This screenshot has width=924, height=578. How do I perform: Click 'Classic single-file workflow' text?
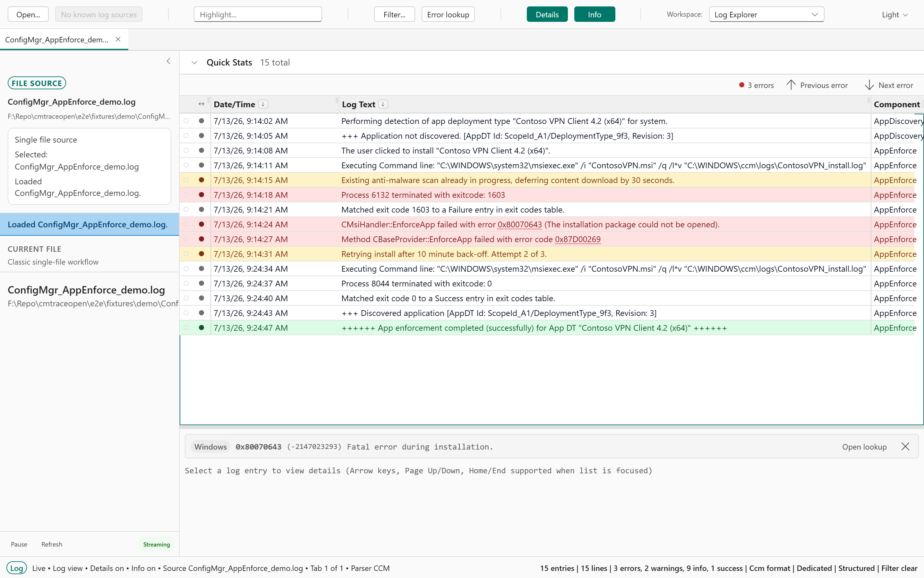[53, 262]
